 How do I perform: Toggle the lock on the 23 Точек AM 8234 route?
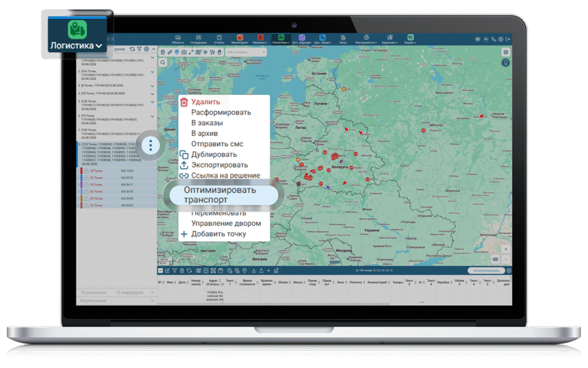(86, 178)
